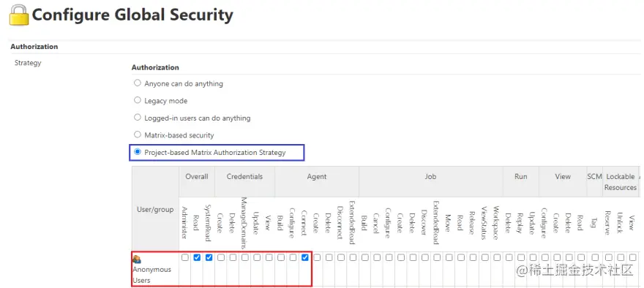Tick Job Workspace for Anonymous Users

coord(497,257)
